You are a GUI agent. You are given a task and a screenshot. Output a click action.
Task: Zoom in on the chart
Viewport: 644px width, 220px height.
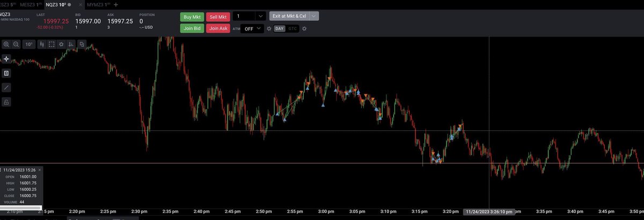click(x=6, y=44)
